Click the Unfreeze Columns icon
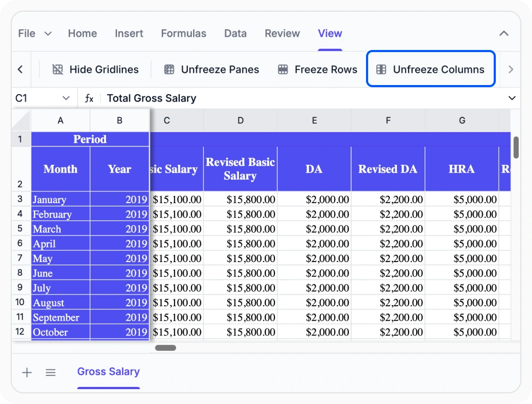The height and width of the screenshot is (404, 532). tap(381, 70)
